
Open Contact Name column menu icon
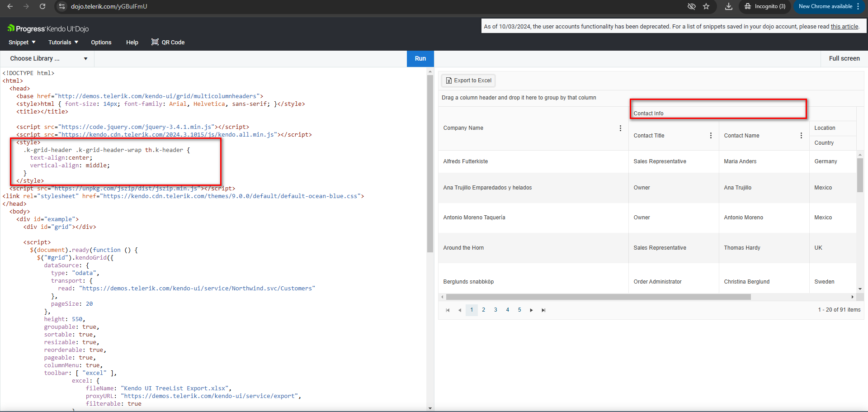[801, 136]
